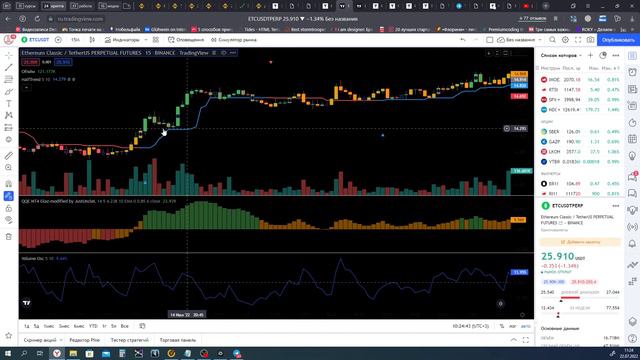Open the candlestick chart type selector
640x360 pixels.
92,40
